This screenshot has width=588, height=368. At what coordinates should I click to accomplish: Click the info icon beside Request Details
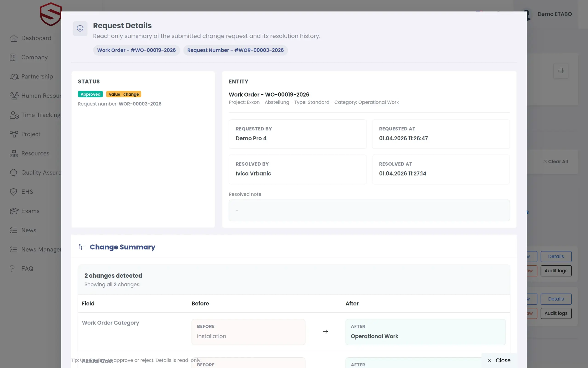80,29
